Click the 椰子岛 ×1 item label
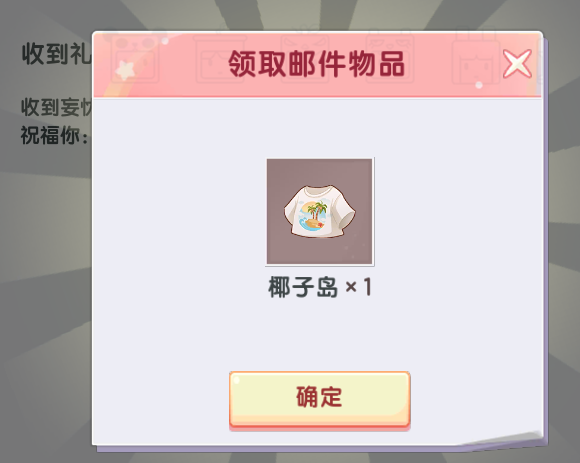The image size is (580, 463). coord(320,287)
